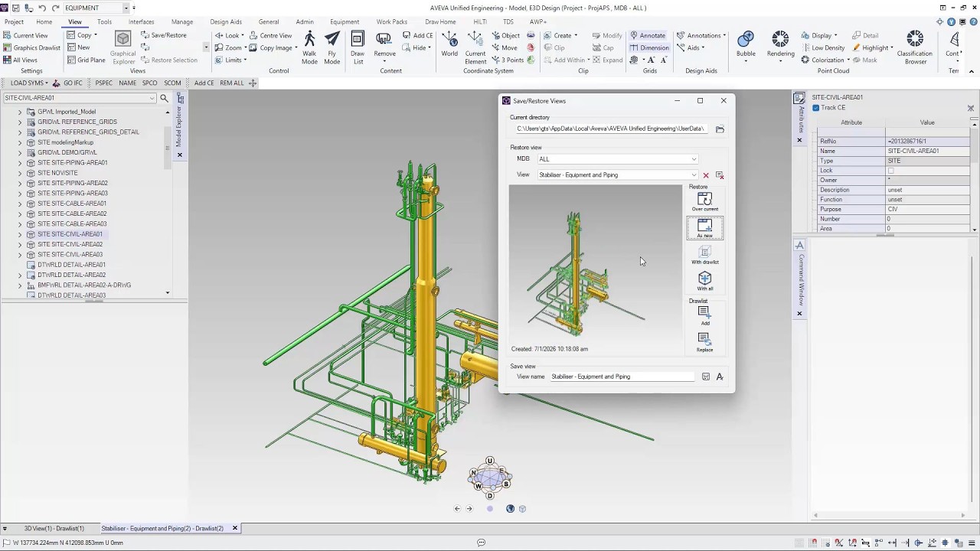Click the PSPEC toolbar button
The width and height of the screenshot is (980, 551).
click(103, 83)
